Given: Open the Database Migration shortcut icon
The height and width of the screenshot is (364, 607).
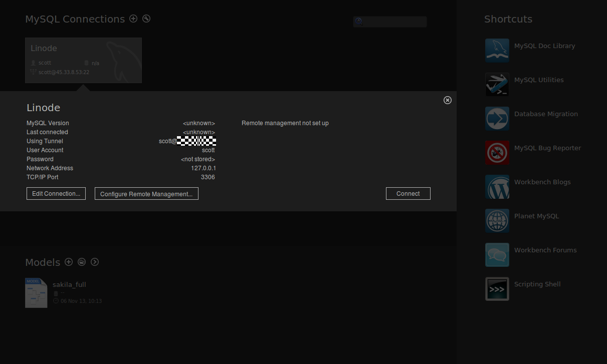Looking at the screenshot, I should (497, 119).
